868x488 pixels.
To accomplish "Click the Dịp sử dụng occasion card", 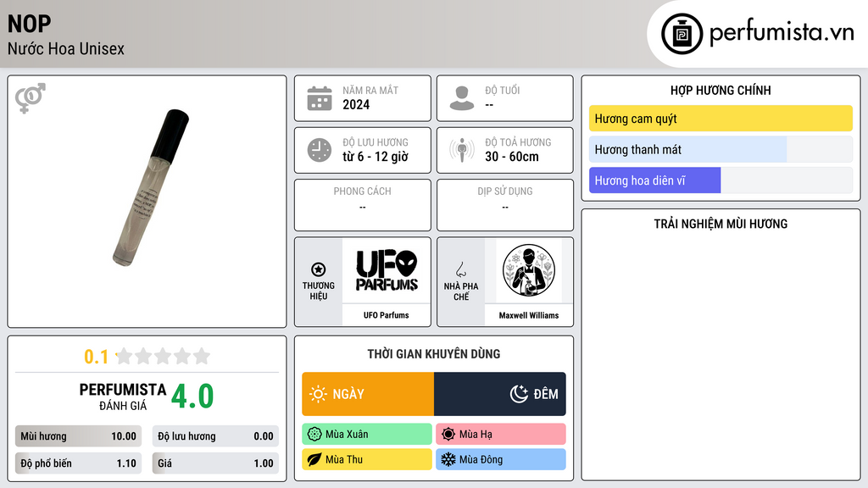I will [x=505, y=205].
